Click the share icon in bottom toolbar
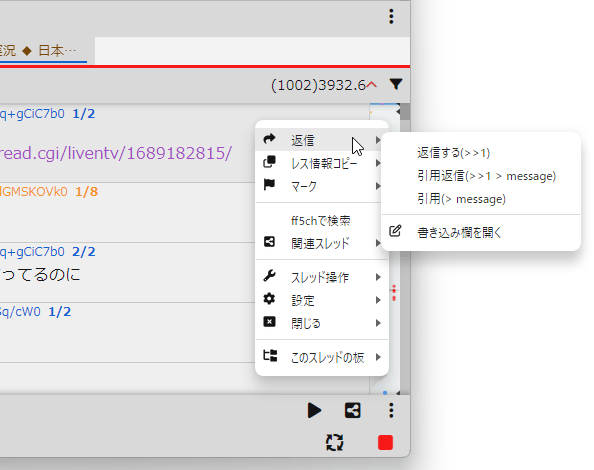Screen dimensions: 594x470 [x=352, y=410]
